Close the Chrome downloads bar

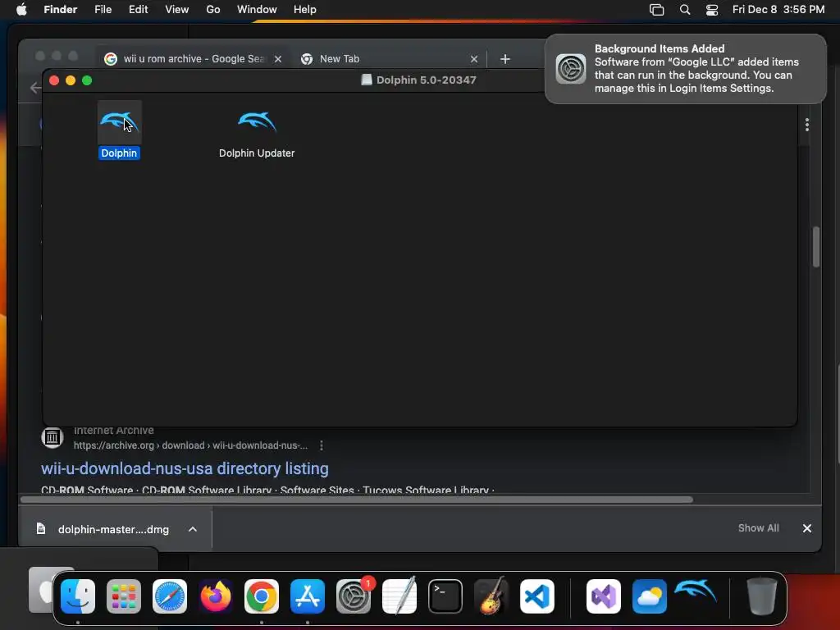pyautogui.click(x=807, y=528)
